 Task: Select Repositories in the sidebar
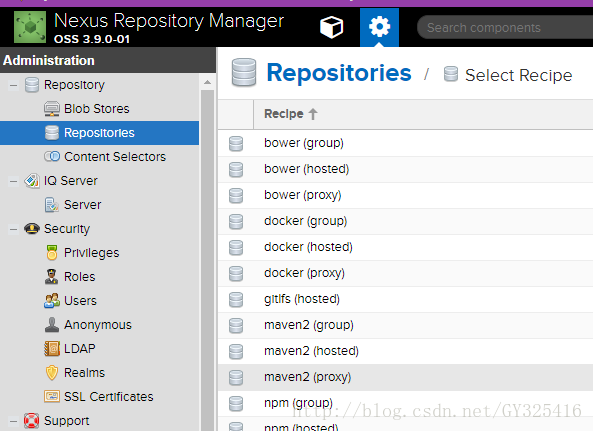coord(99,133)
